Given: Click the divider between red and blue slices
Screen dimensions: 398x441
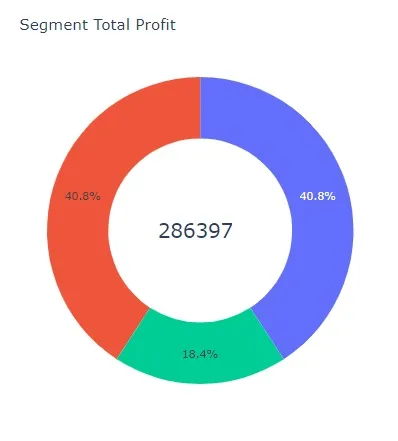Looking at the screenshot, I should coord(200,108).
